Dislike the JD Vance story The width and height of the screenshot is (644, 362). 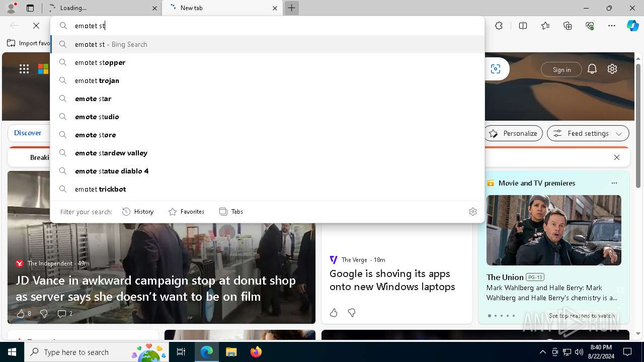44,313
